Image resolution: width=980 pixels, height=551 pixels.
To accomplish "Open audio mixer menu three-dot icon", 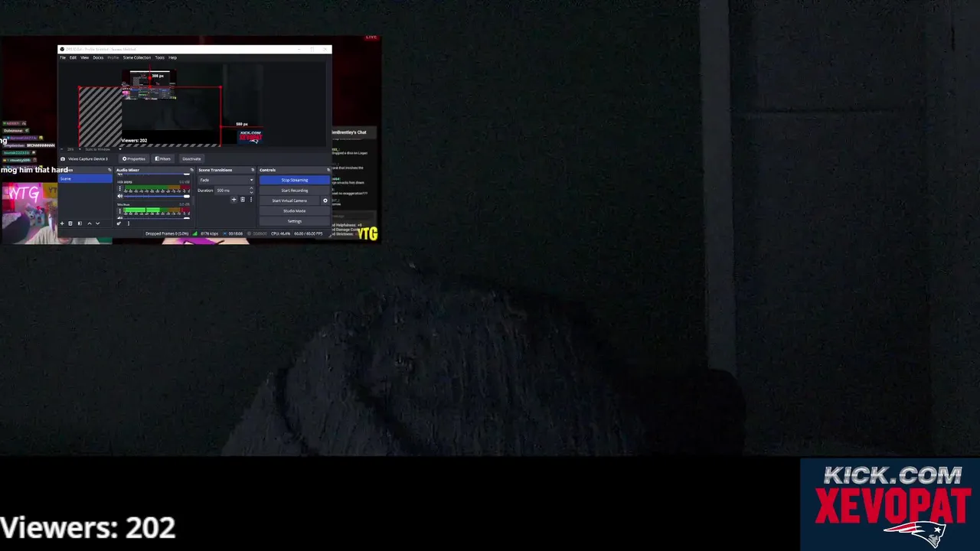I will (x=129, y=223).
